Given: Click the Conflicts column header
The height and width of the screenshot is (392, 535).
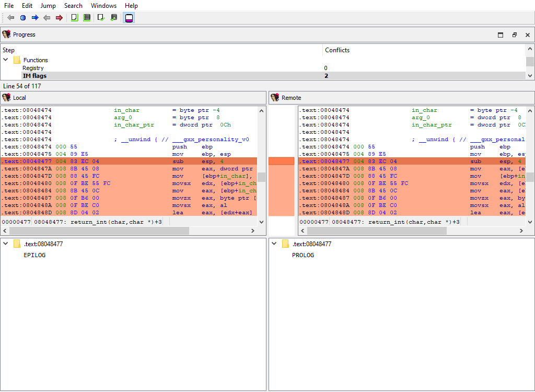Looking at the screenshot, I should [x=337, y=50].
